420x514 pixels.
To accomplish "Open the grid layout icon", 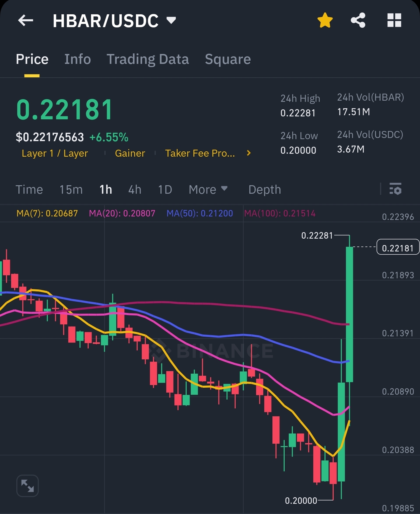I will coord(394,20).
